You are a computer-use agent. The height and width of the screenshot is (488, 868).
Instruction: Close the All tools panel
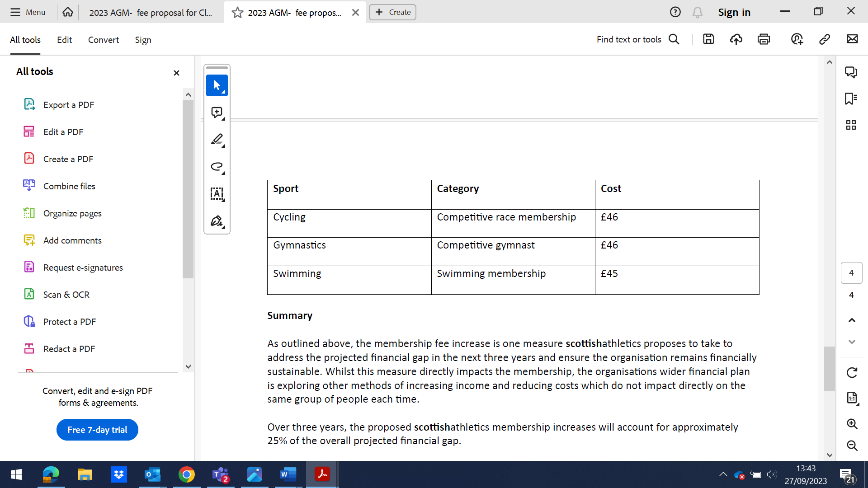click(x=176, y=73)
